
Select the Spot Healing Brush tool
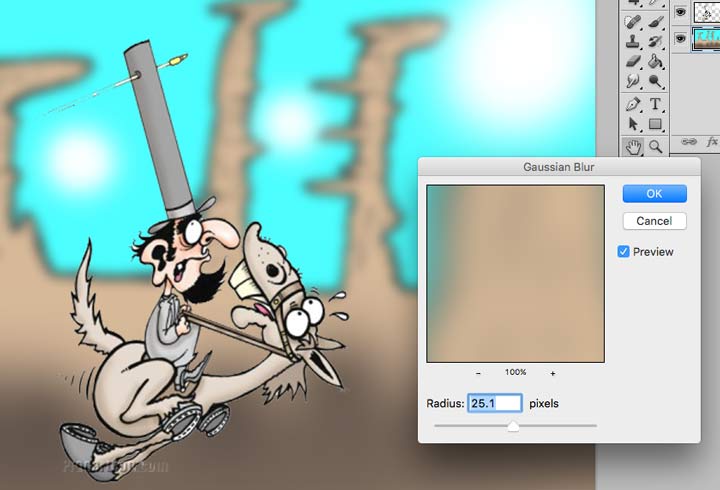[632, 21]
